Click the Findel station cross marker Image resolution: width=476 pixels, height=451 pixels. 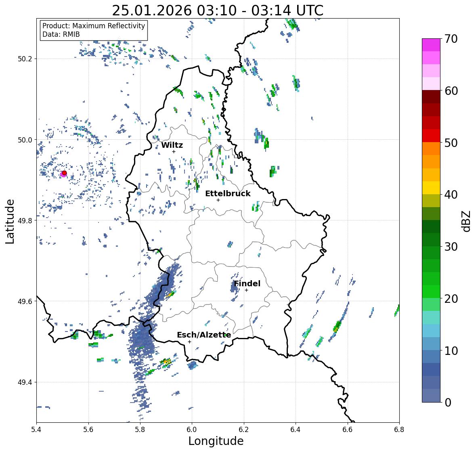(x=246, y=290)
